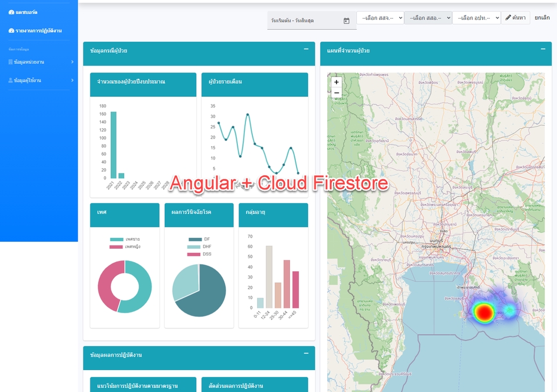Click the date range input field
557x392 pixels.
point(312,20)
